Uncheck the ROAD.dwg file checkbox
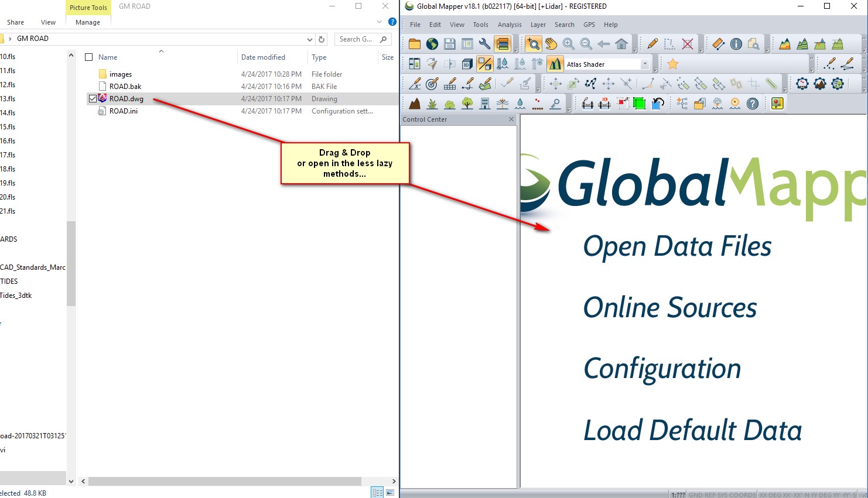The height and width of the screenshot is (498, 868). (93, 99)
